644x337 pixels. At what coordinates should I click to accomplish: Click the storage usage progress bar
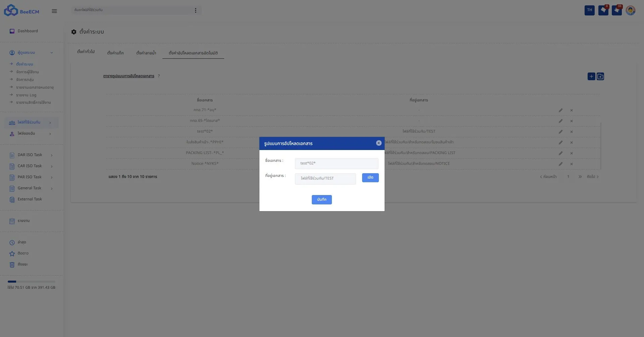(x=31, y=281)
